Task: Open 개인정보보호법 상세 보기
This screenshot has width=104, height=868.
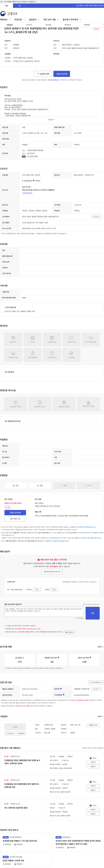Action: pyautogui.click(x=52, y=571)
